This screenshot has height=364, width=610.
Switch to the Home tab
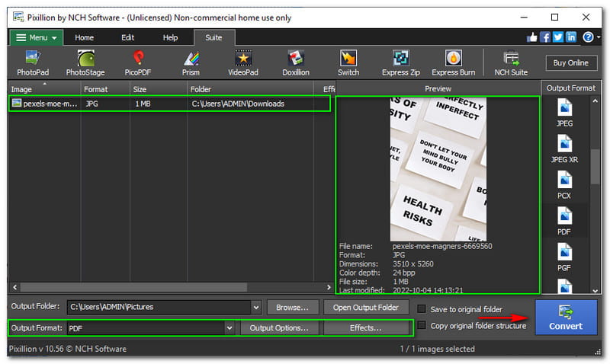click(84, 37)
